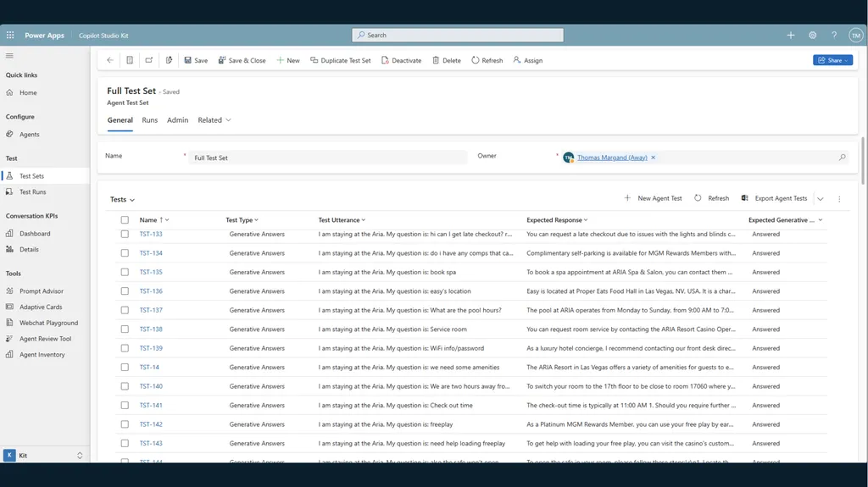Click the form view icon beside back arrow
This screenshot has height=487, width=868.
[x=130, y=60]
